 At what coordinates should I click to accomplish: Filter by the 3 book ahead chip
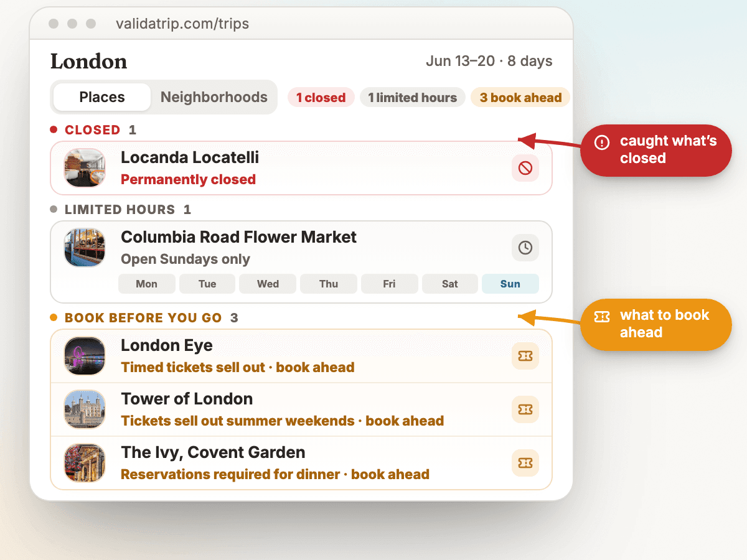(520, 98)
